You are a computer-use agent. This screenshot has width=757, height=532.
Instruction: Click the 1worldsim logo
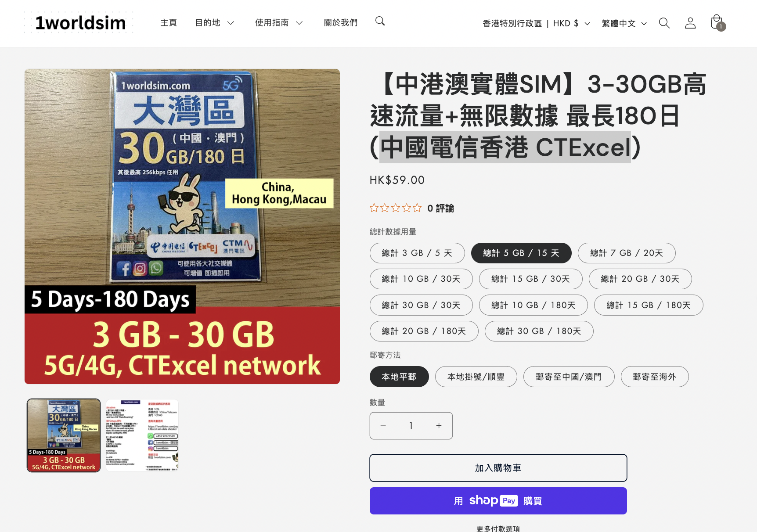click(79, 23)
